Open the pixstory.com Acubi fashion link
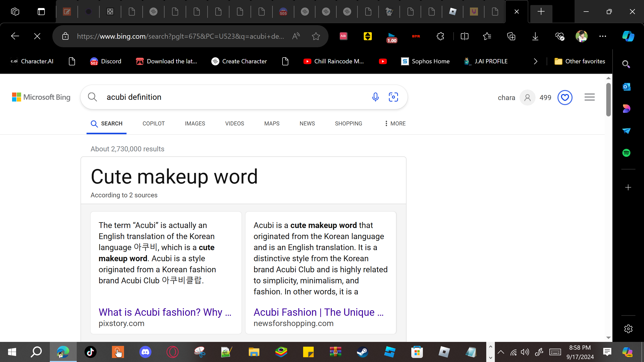Viewport: 644px width, 362px height. pos(165,312)
